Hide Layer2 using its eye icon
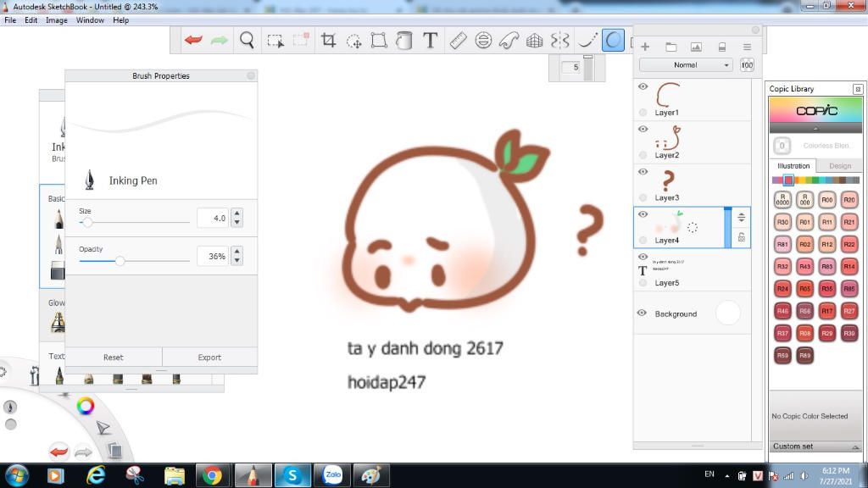The image size is (868, 488). point(643,129)
